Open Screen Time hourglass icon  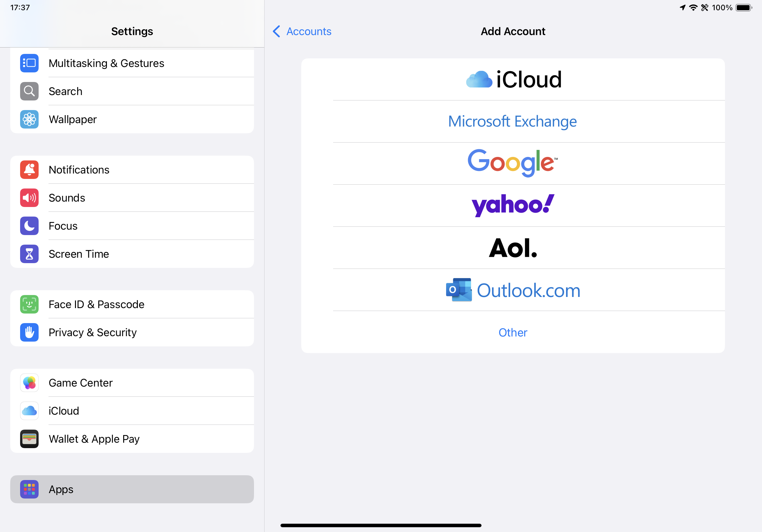29,254
